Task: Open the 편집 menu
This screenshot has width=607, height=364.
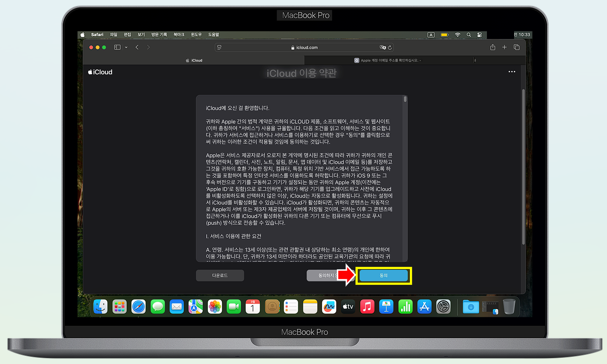Action: click(x=127, y=35)
